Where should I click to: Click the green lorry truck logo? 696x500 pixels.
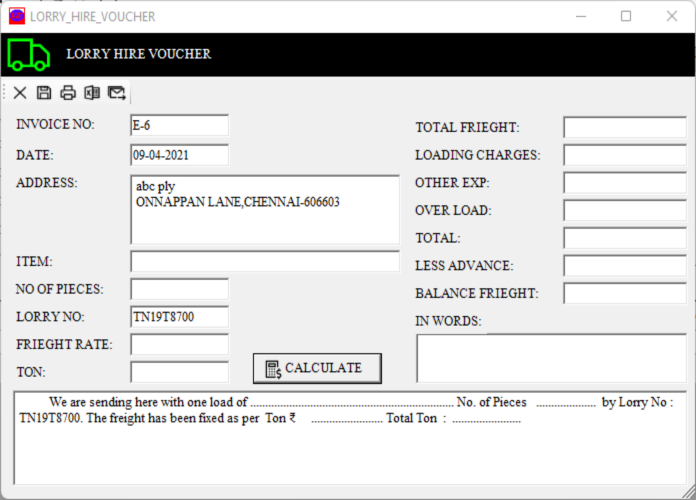click(x=29, y=54)
